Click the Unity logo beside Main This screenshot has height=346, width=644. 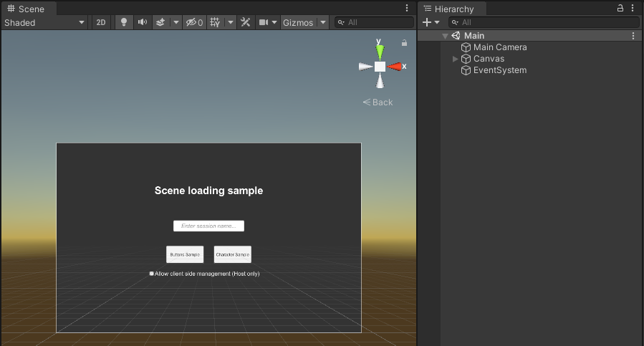point(456,36)
